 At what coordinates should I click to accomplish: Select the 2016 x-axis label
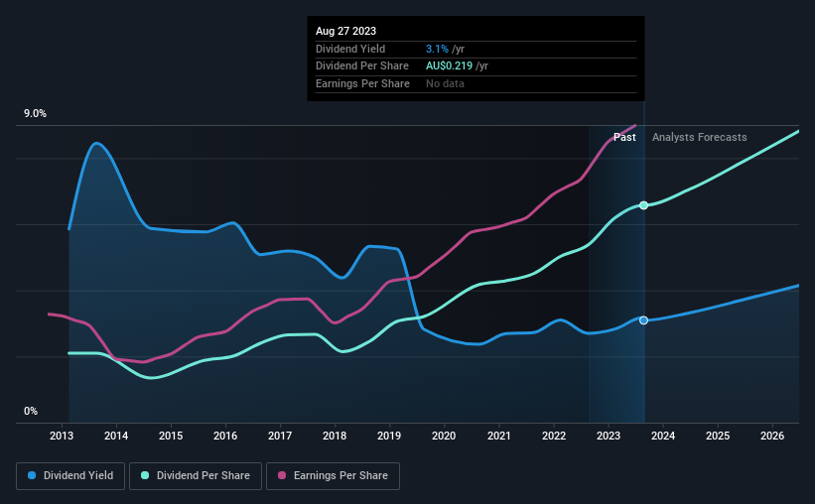(x=225, y=436)
